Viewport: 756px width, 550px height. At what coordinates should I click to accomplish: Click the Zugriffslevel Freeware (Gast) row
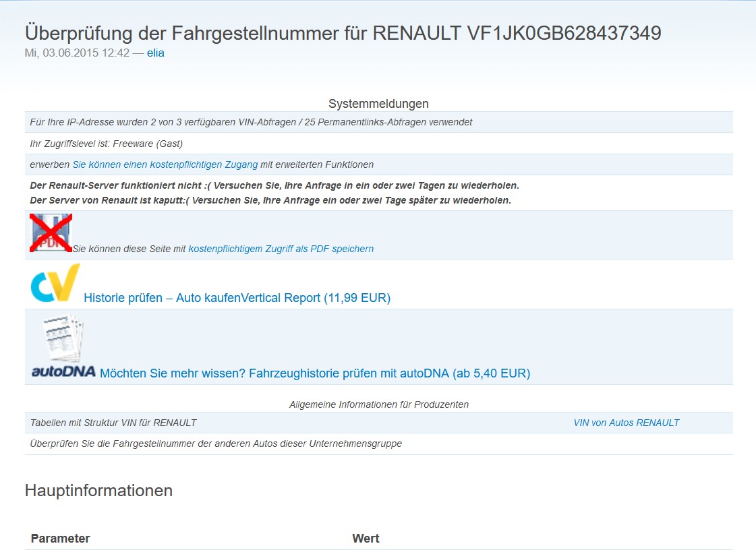click(106, 144)
